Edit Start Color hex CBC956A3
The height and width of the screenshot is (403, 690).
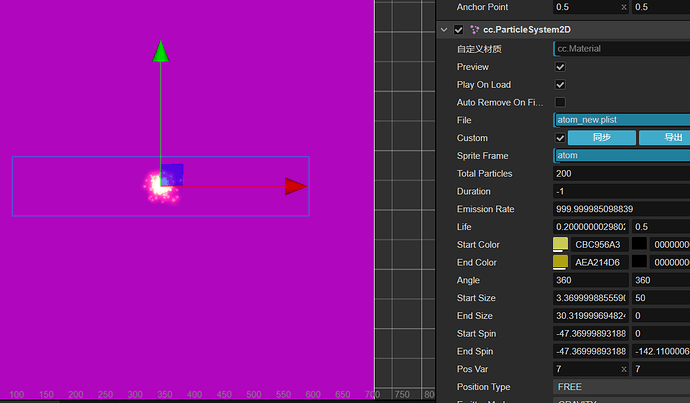point(599,245)
